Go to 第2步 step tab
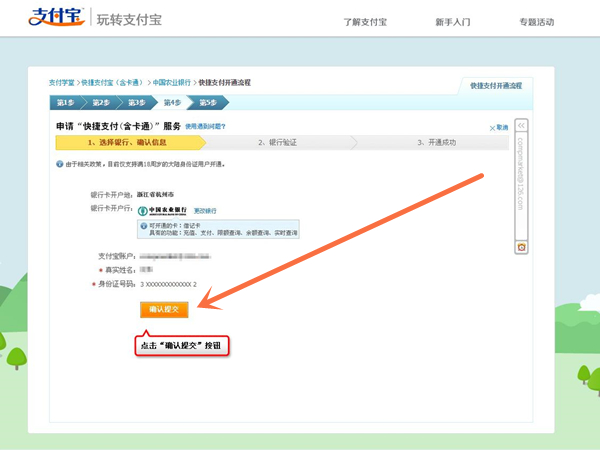Image resolution: width=600 pixels, height=450 pixels. (x=100, y=102)
